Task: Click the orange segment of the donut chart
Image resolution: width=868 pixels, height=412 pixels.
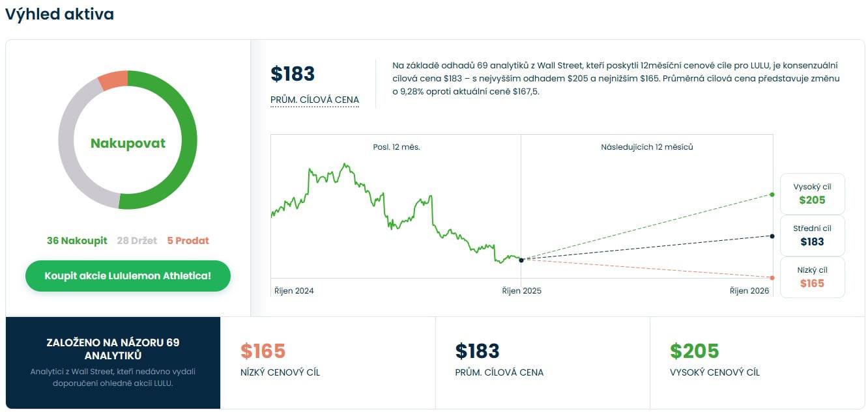Action: (x=112, y=81)
